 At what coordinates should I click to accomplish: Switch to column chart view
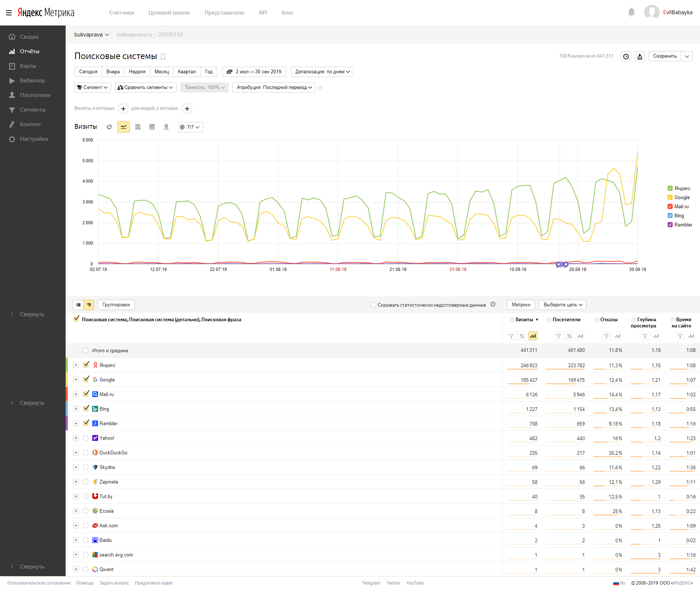[152, 127]
